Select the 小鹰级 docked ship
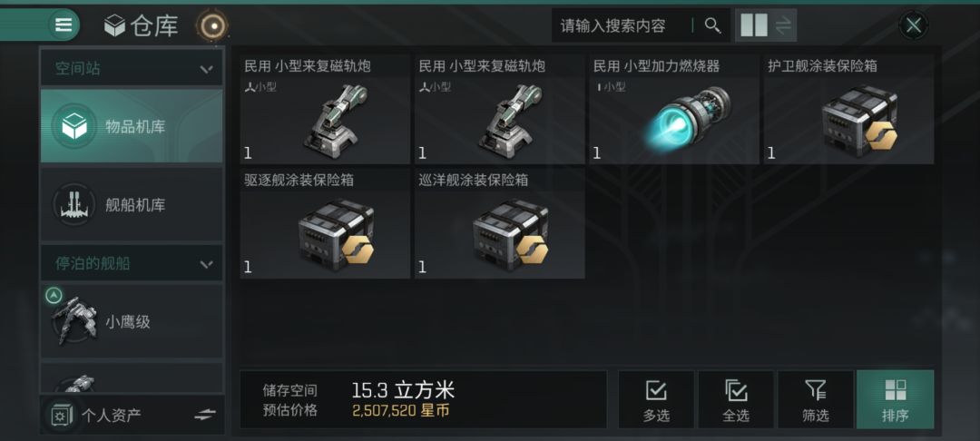Viewport: 980px width, 441px height. pos(132,321)
